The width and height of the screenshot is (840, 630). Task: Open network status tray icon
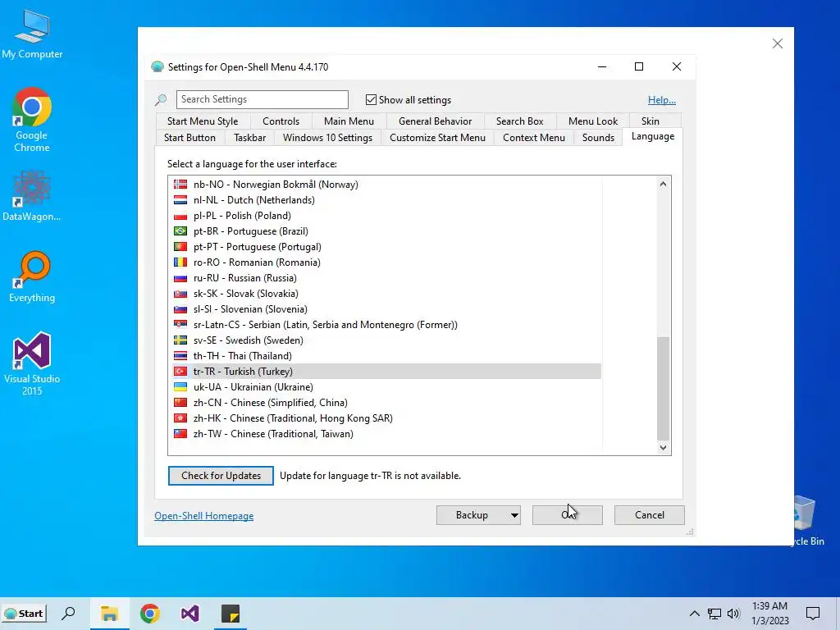[714, 614]
